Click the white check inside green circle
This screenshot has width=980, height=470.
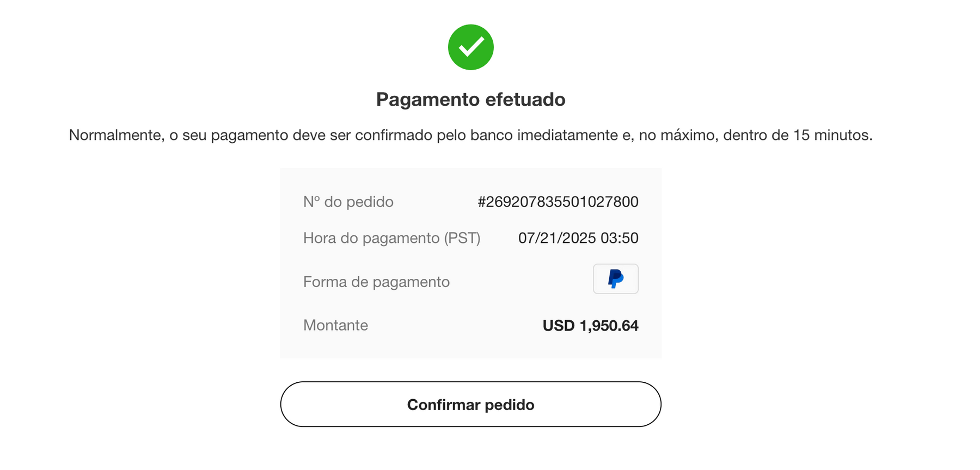coord(471,47)
